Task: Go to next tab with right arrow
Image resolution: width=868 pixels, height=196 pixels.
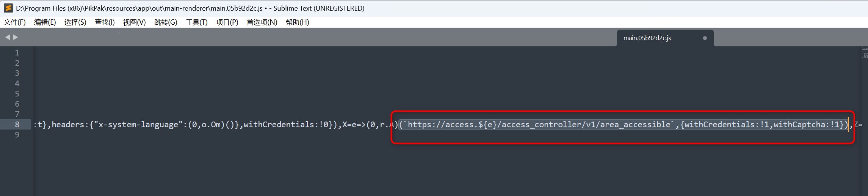Action: (x=16, y=37)
